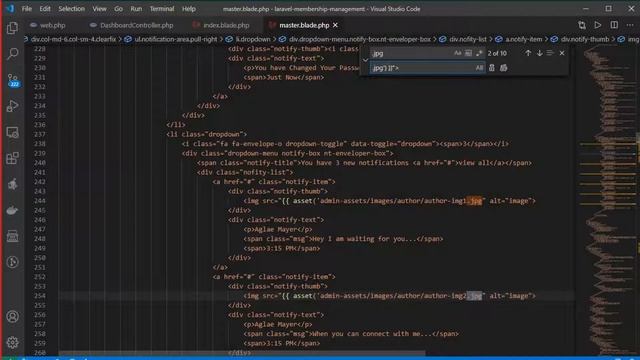Open Source Control view with 222 badge
Image resolution: width=640 pixels, height=360 pixels.
[12, 80]
